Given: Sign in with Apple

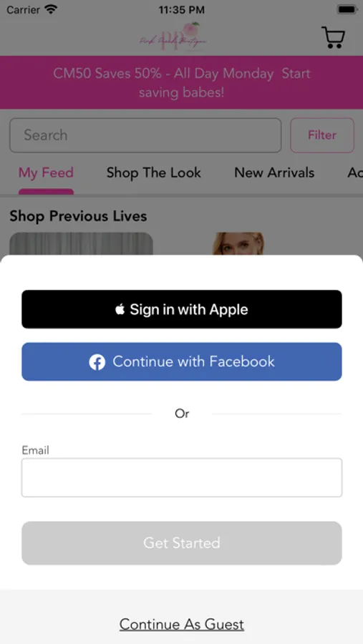Looking at the screenshot, I should pos(182,309).
